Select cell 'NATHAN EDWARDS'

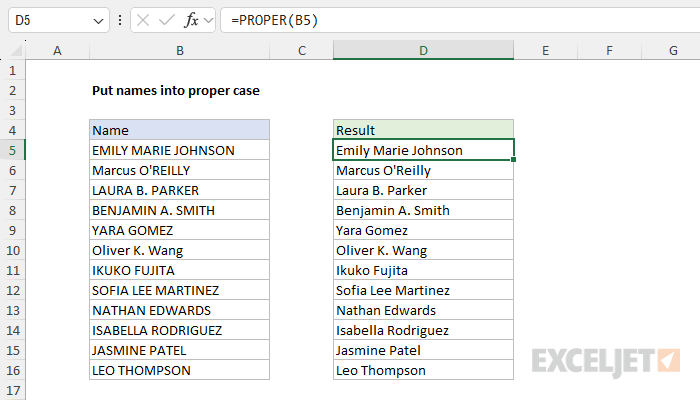[x=179, y=310]
